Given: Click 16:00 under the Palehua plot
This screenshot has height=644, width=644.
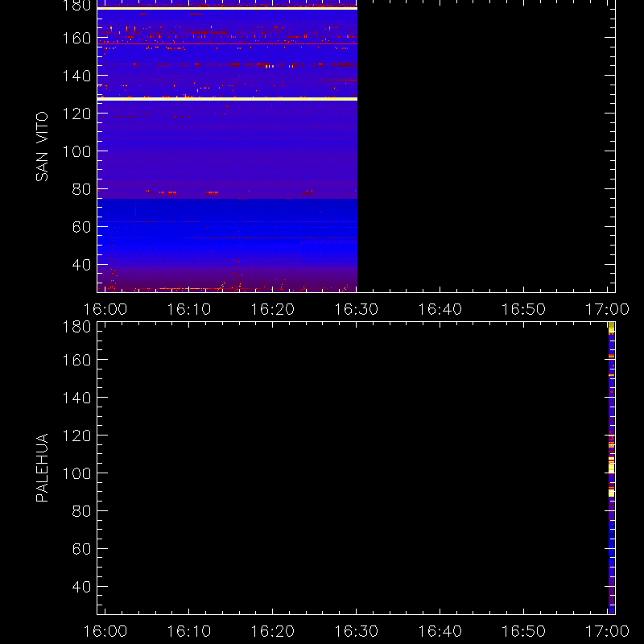Looking at the screenshot, I should [x=105, y=631].
